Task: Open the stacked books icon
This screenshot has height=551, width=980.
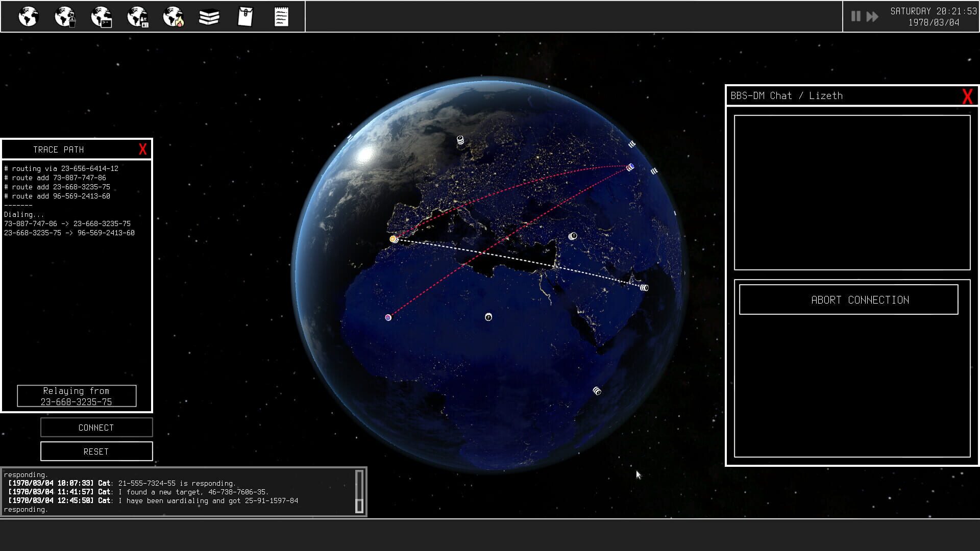Action: pos(209,17)
